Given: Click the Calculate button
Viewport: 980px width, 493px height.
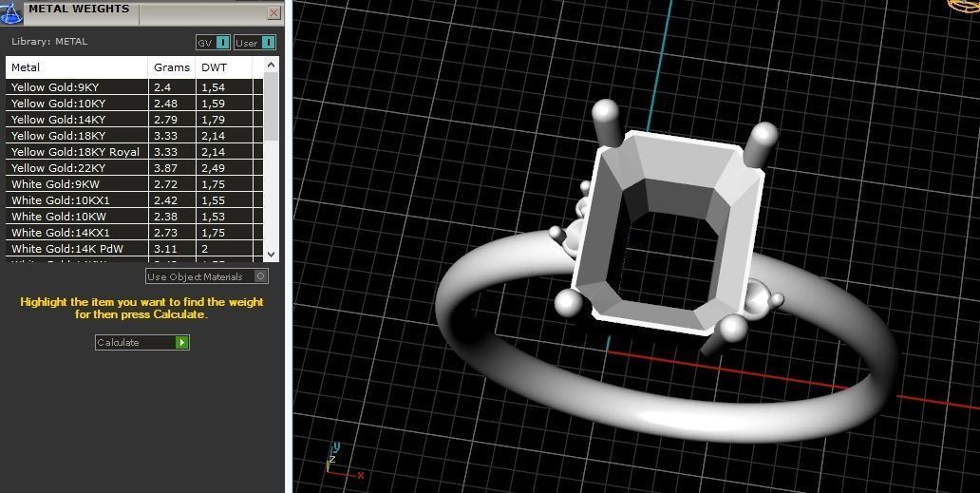Looking at the screenshot, I should pos(141,342).
